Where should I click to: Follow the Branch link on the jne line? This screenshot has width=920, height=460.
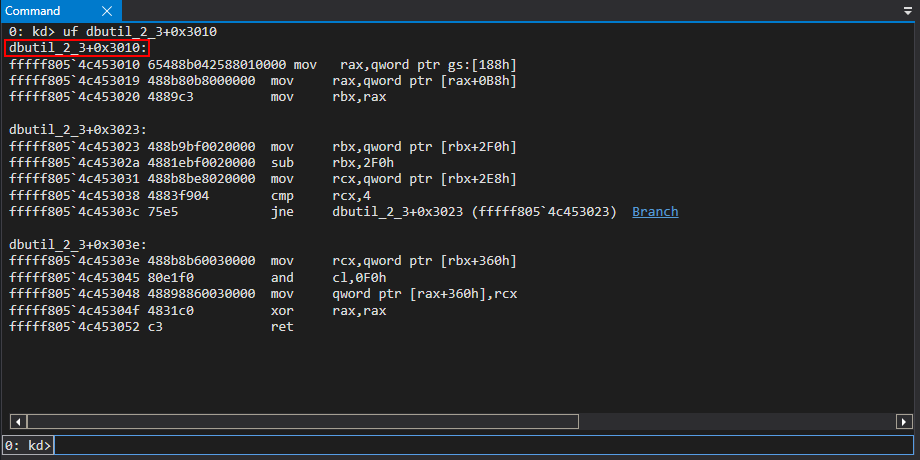(x=655, y=212)
